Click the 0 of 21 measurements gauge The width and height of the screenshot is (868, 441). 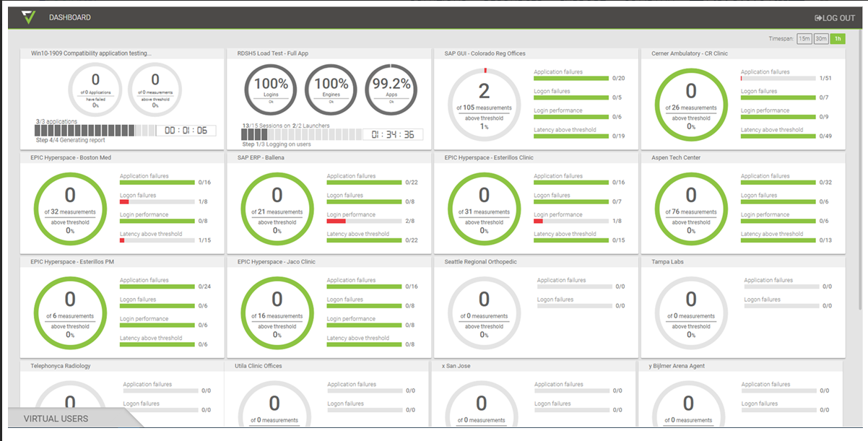tap(277, 208)
